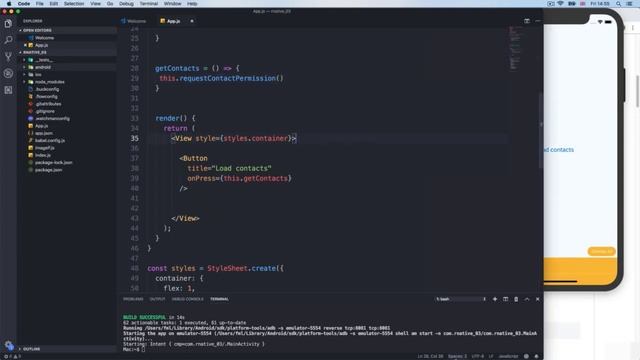
Task: Click the editor minimap
Action: point(515,48)
